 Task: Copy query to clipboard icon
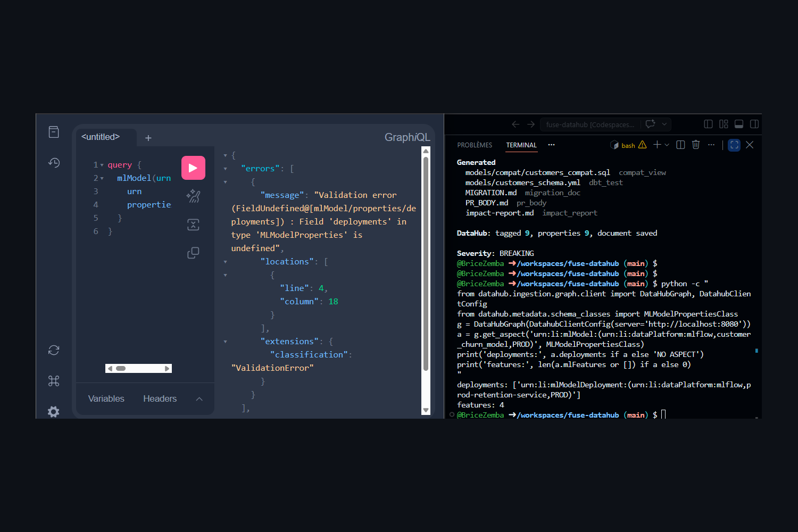(193, 253)
